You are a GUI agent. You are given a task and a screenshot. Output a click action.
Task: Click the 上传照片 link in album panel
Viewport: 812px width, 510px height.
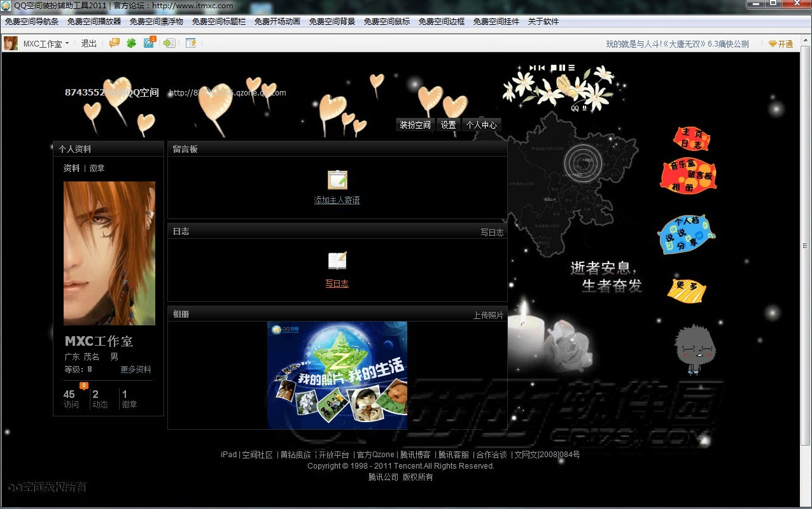click(x=488, y=315)
